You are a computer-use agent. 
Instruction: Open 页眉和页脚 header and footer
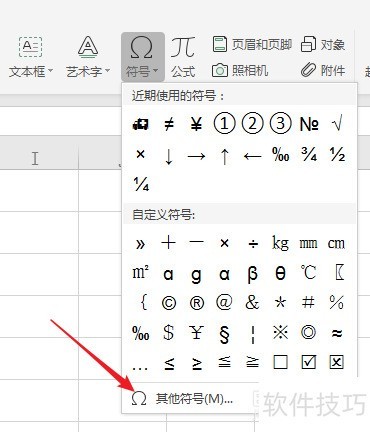click(x=252, y=44)
